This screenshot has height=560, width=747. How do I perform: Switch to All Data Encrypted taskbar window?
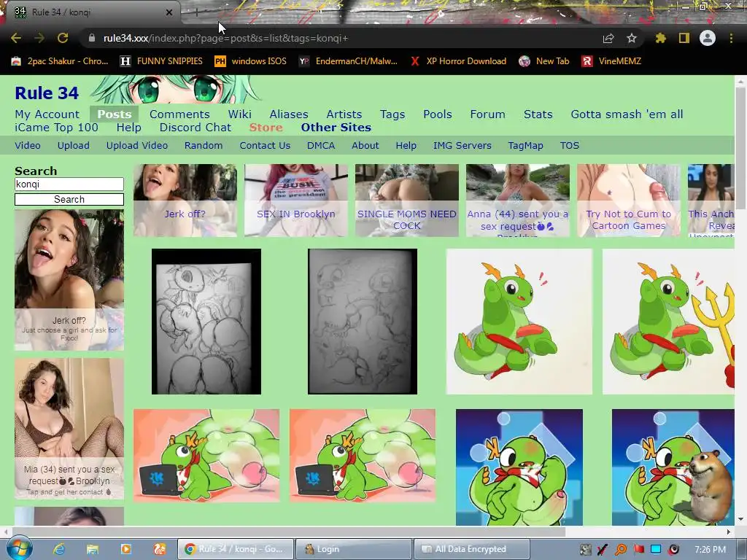471,549
